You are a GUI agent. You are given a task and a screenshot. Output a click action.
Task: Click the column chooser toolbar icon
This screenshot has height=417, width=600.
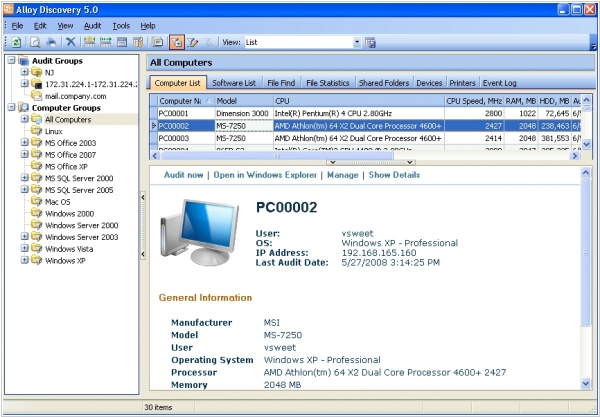coord(138,42)
